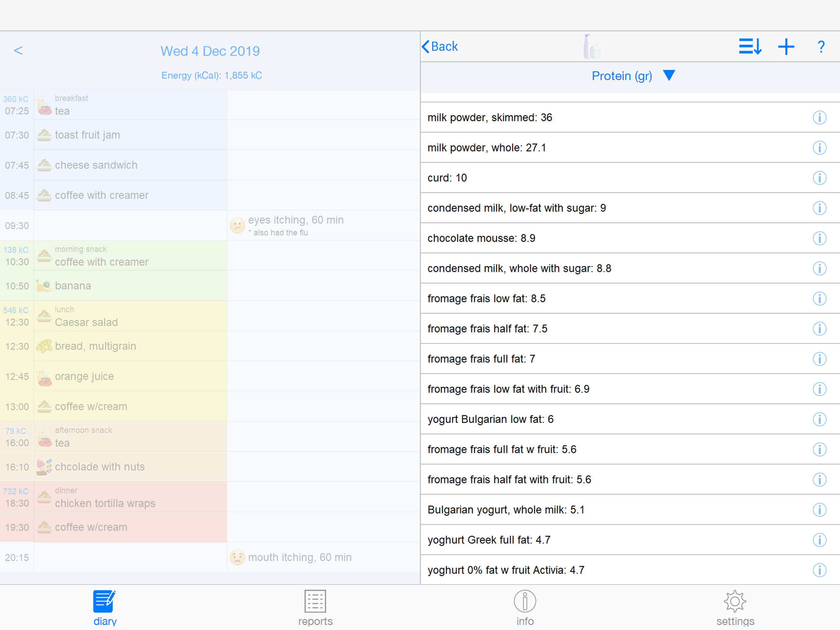Show info for milk powder, whole
This screenshot has width=840, height=630.
[819, 147]
